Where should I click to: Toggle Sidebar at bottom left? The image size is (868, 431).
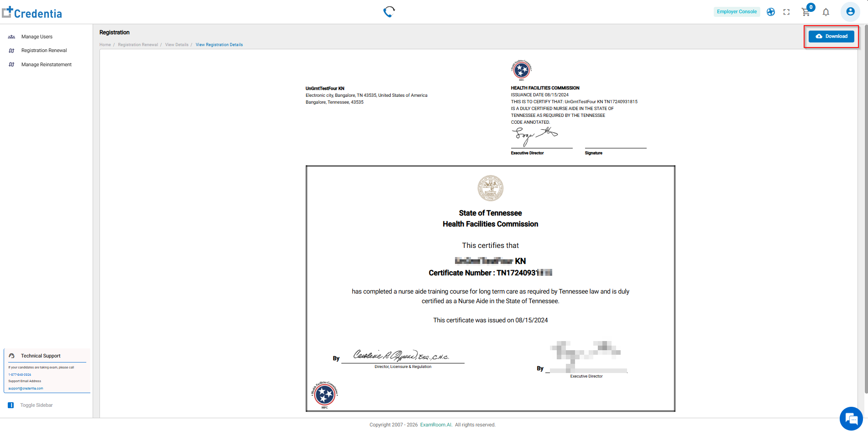point(37,405)
